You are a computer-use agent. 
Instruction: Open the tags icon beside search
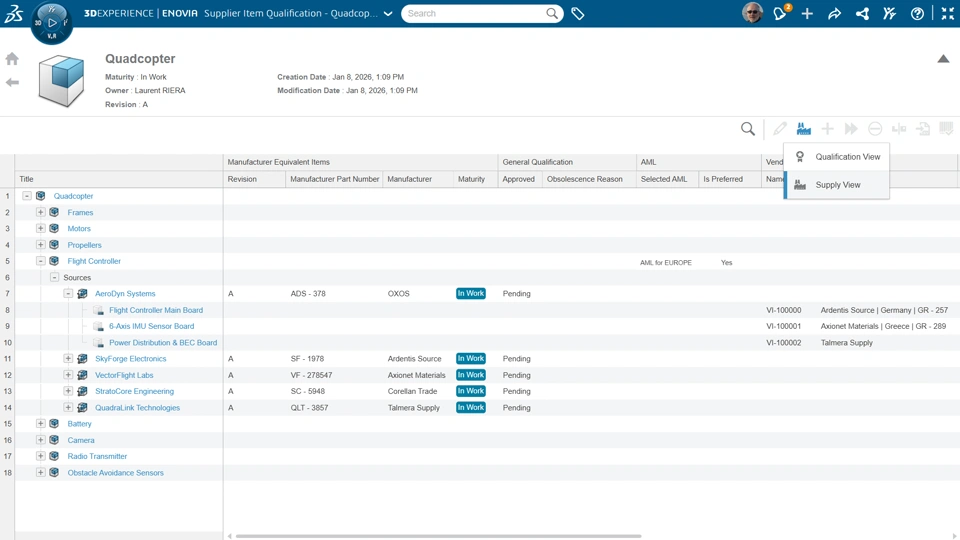[577, 13]
